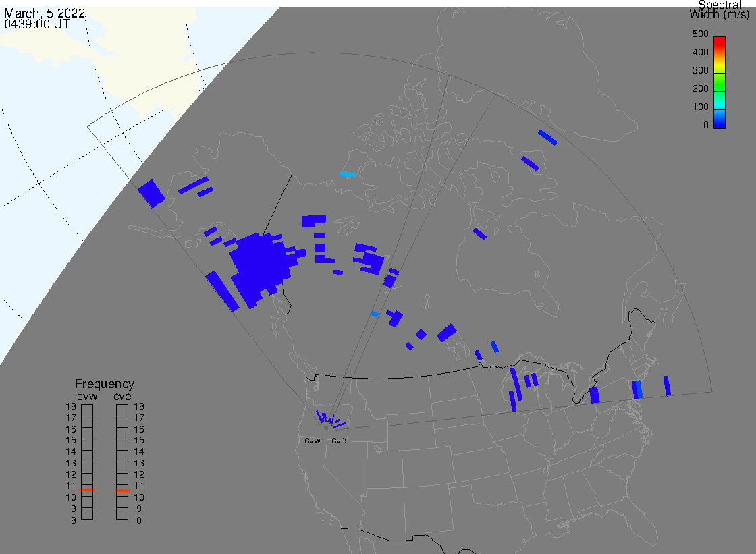Click the 8 label beside the cve frequency bar
This screenshot has height=554, width=756.
[139, 520]
